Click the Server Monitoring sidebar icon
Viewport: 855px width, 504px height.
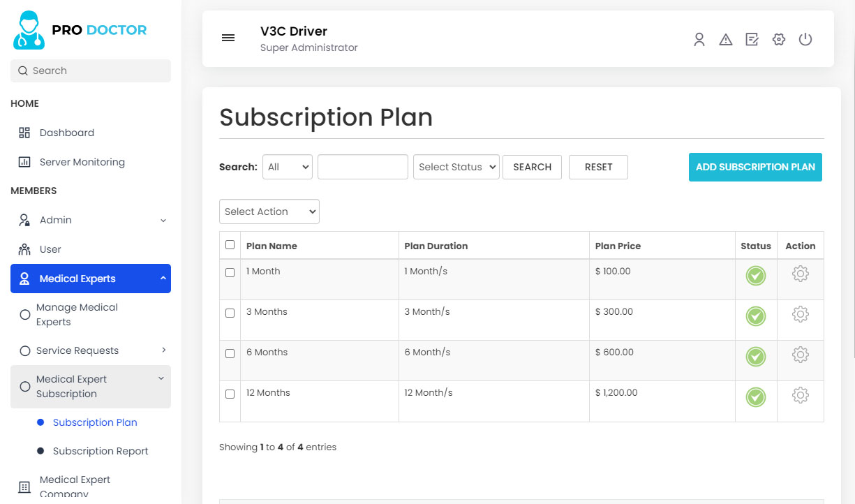(x=24, y=161)
